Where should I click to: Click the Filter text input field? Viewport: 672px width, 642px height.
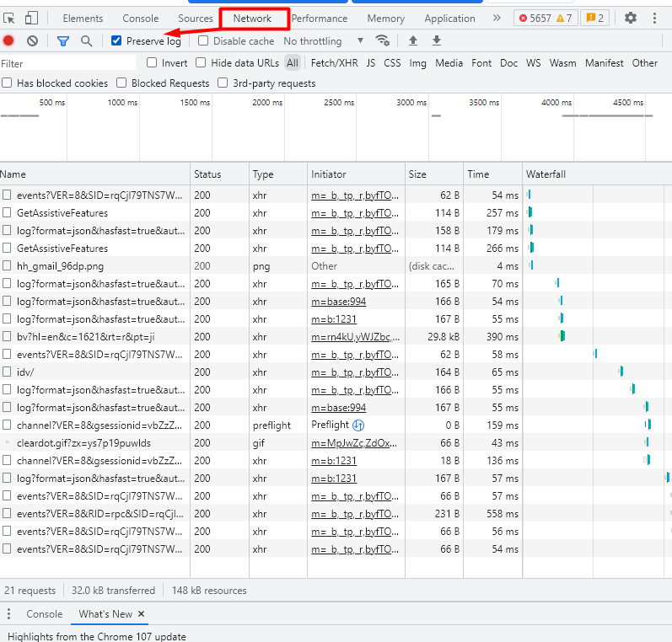(67, 63)
